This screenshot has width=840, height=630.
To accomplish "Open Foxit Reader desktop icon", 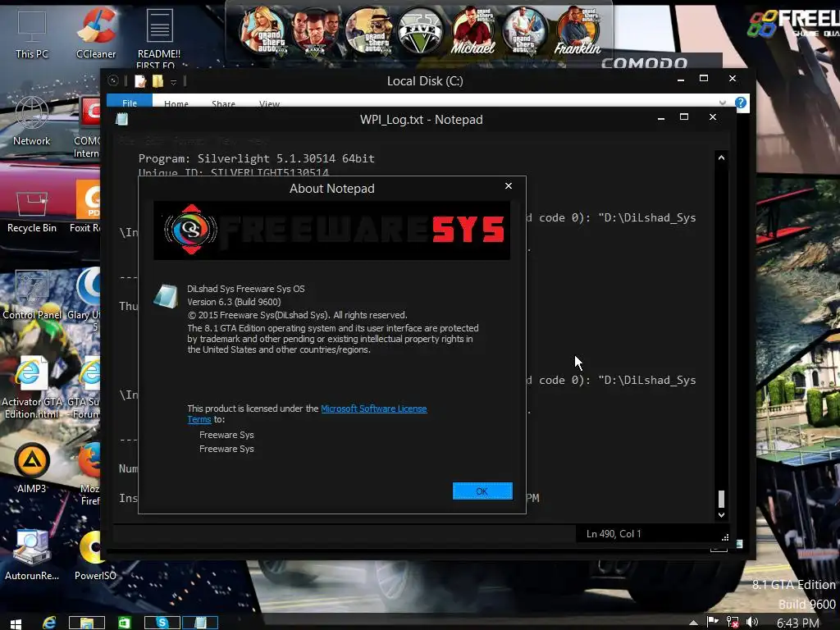I will [85, 208].
